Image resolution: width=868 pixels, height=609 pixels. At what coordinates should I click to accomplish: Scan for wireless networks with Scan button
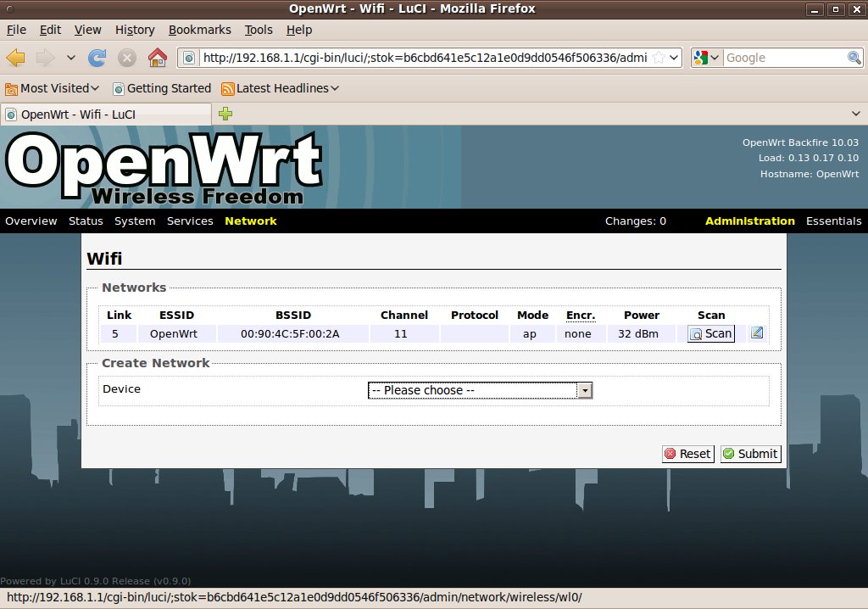[x=710, y=333]
